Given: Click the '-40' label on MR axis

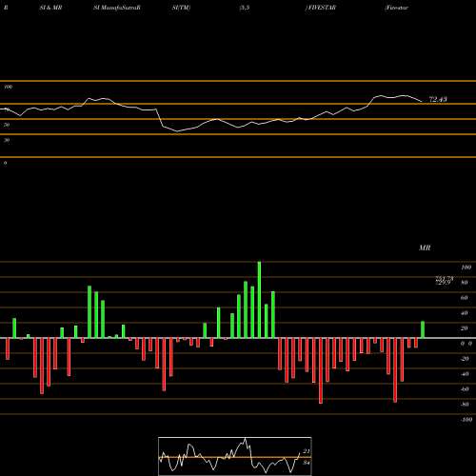Looking at the screenshot, I should click(x=465, y=374).
